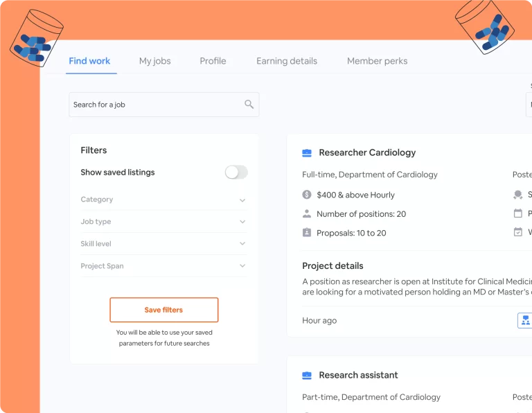
Task: Select 'Proposals: 10 to 20' text
Action: coord(351,233)
